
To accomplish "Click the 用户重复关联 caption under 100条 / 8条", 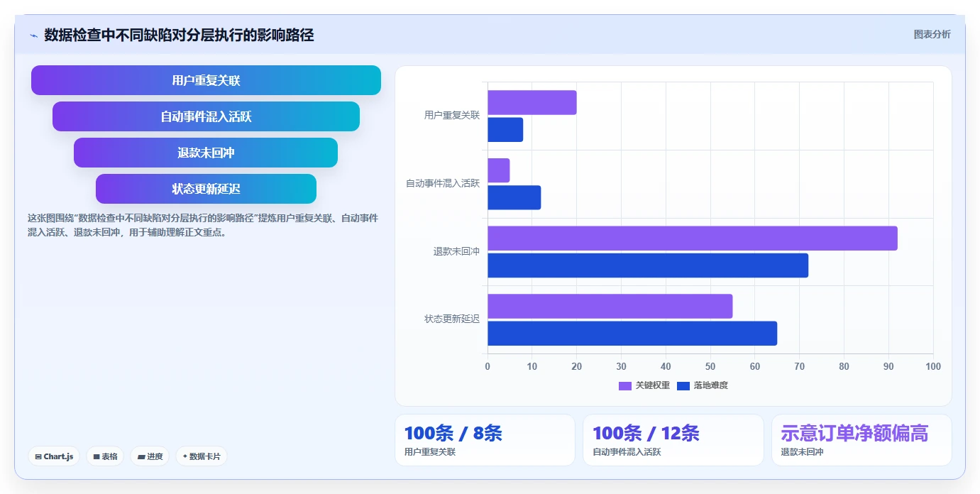I will (430, 452).
